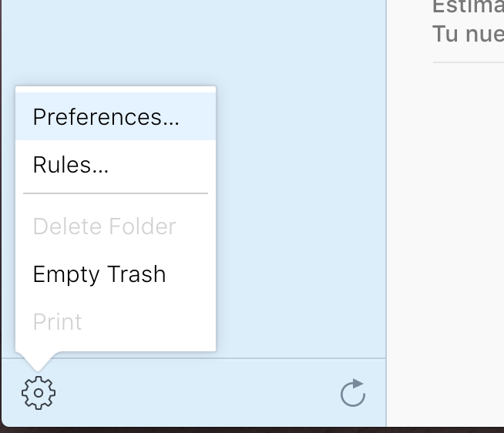This screenshot has height=433, width=504.
Task: Click the blank margin left of "Estima" text
Action: tap(410, 6)
